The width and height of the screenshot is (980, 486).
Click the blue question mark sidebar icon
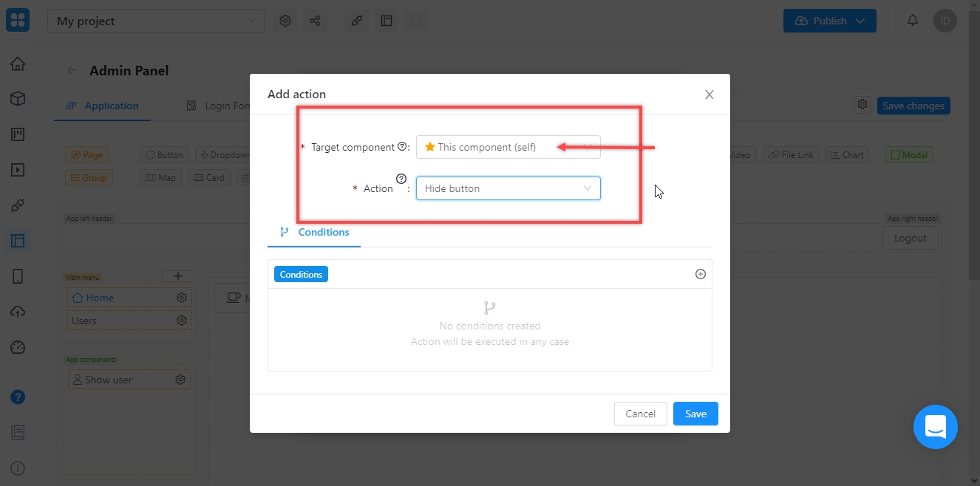[x=18, y=397]
